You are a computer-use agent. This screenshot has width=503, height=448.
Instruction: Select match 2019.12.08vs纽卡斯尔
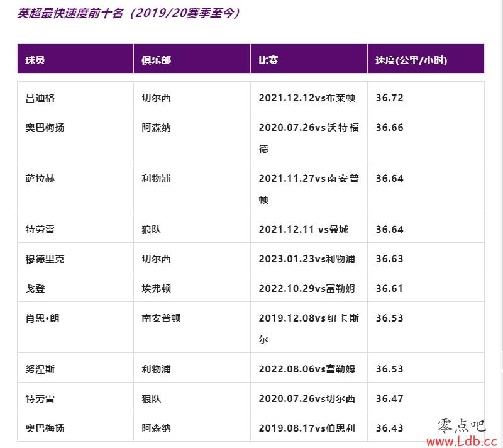[309, 328]
